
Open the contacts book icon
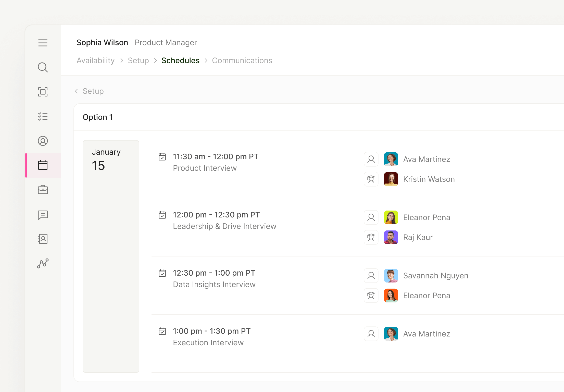point(43,239)
